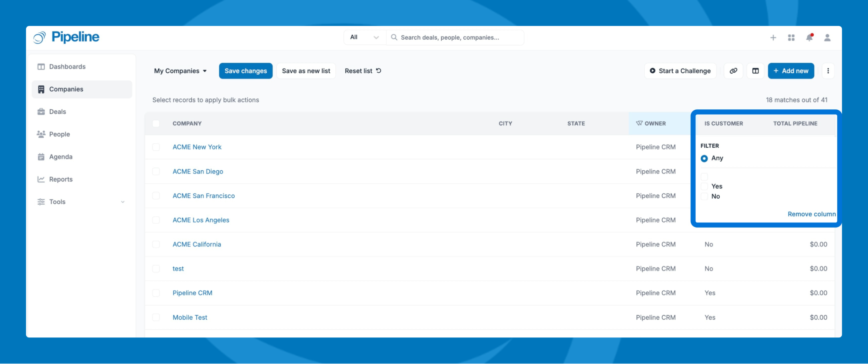
Task: Open the column layout icon button
Action: coord(755,71)
